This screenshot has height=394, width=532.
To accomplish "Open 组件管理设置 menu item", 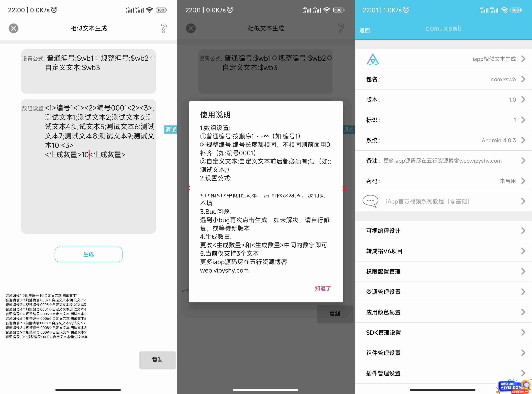I will tap(443, 353).
